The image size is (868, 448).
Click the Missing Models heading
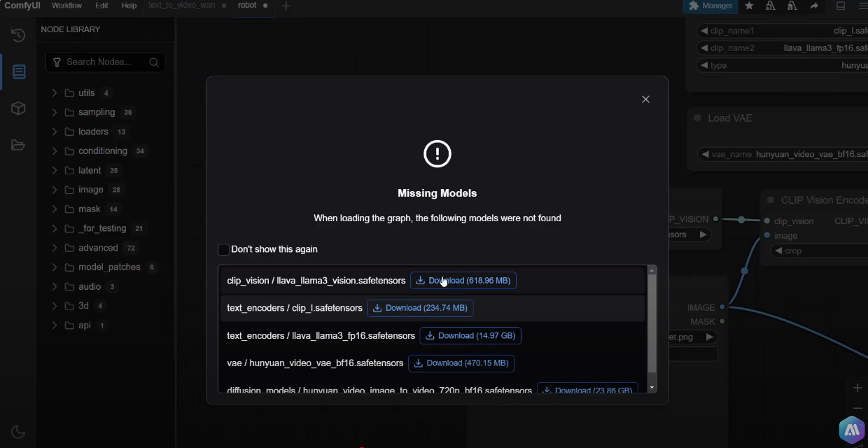[x=437, y=193]
